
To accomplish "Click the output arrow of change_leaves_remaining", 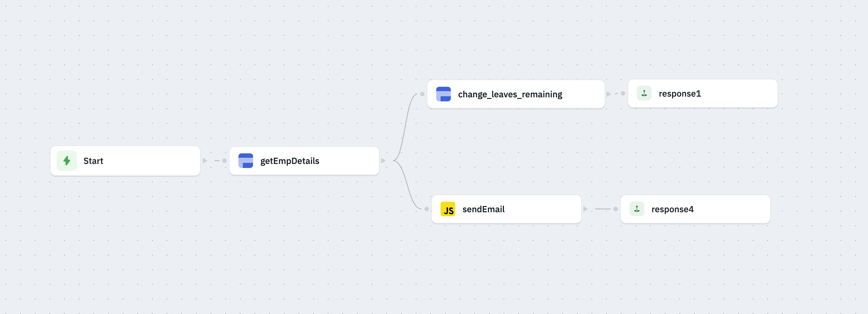I will (x=609, y=94).
